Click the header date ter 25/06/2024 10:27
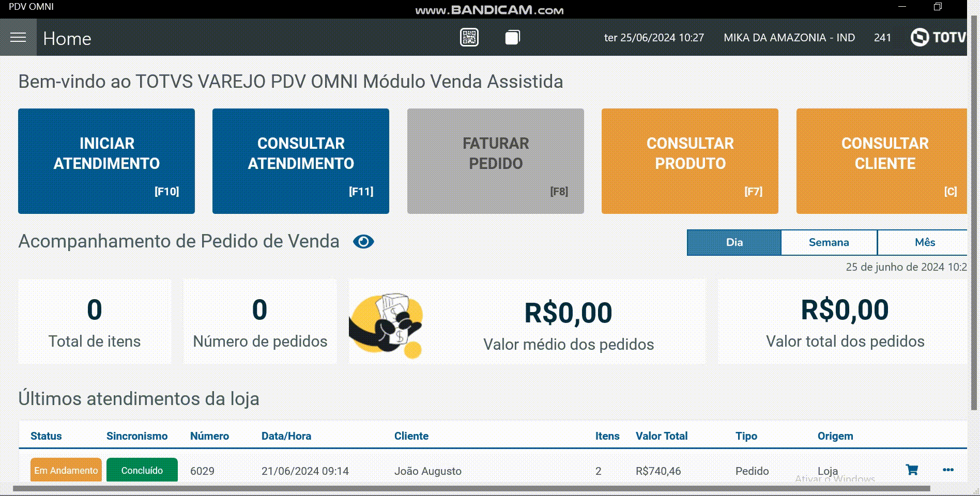The image size is (980, 496). pos(654,38)
